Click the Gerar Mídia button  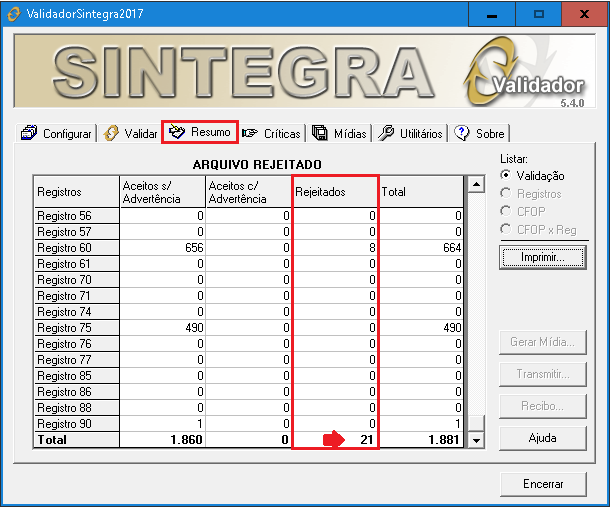point(543,342)
